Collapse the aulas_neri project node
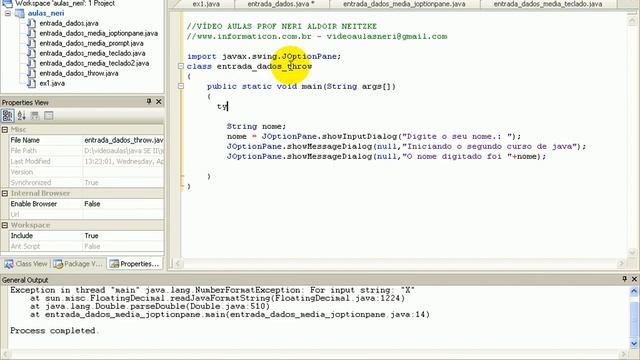This screenshot has height=360, width=640. pyautogui.click(x=7, y=13)
